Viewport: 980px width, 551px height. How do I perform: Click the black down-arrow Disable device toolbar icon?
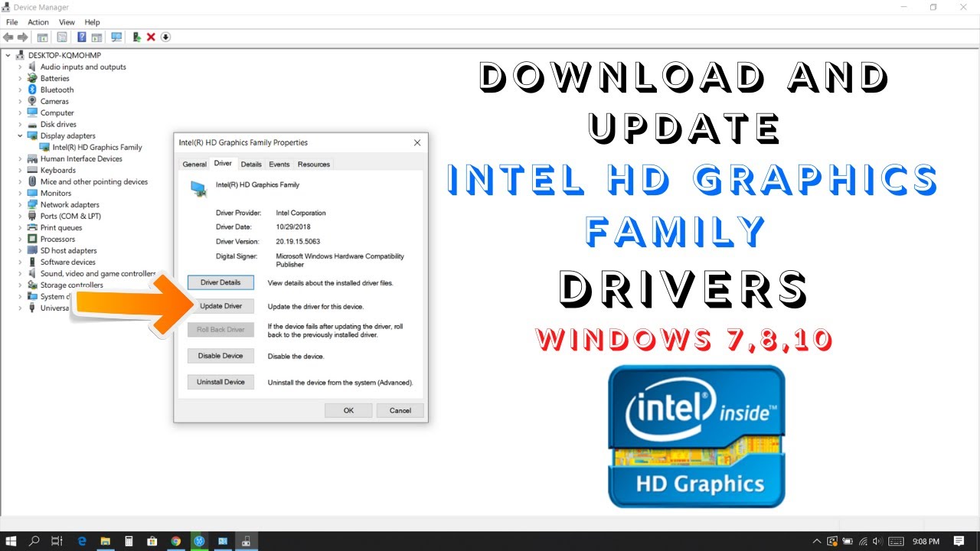(165, 37)
